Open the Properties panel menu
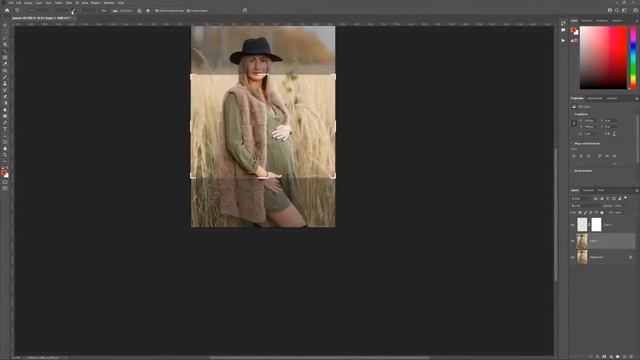The width and height of the screenshot is (640, 360). click(636, 98)
